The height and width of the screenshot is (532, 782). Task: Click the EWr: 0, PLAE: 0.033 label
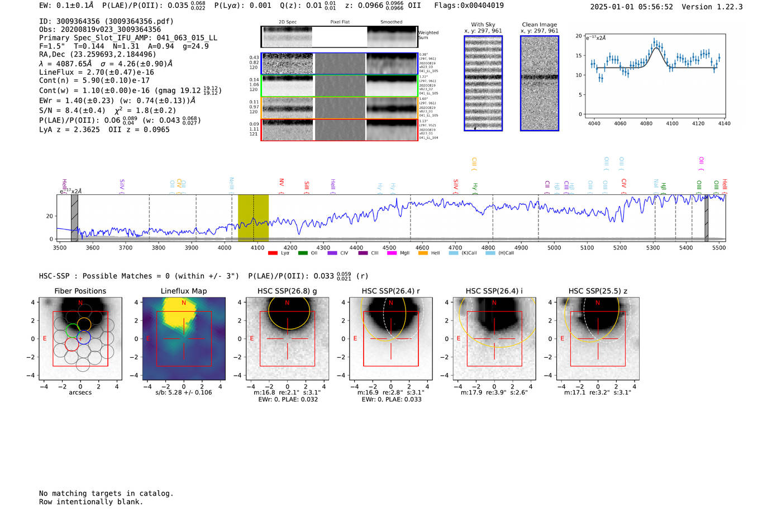[x=391, y=399]
